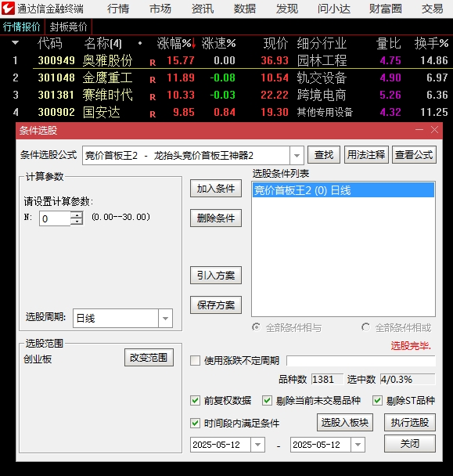453x476 pixels.
Task: Minimize the 条件选股 dialog
Action: tap(419, 130)
